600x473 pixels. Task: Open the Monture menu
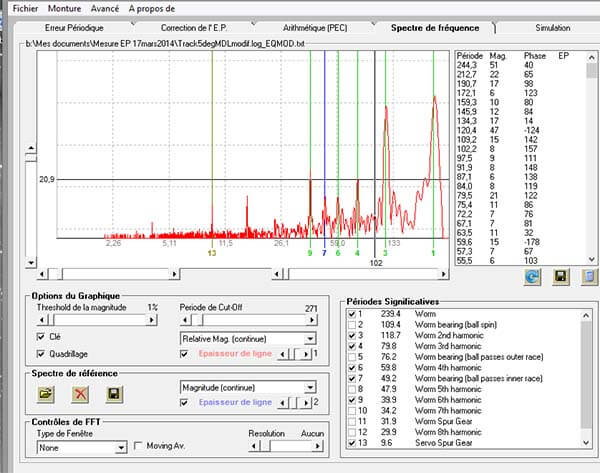click(x=64, y=8)
